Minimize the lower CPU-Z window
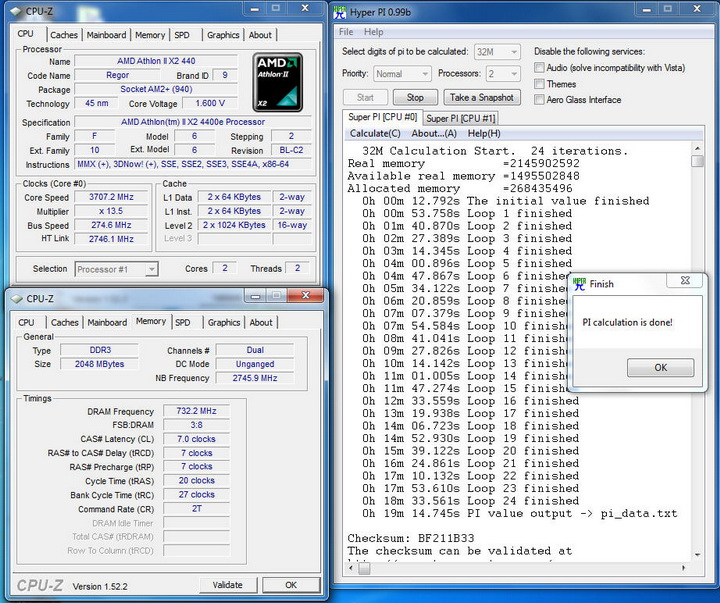The width and height of the screenshot is (720, 603). click(x=255, y=296)
